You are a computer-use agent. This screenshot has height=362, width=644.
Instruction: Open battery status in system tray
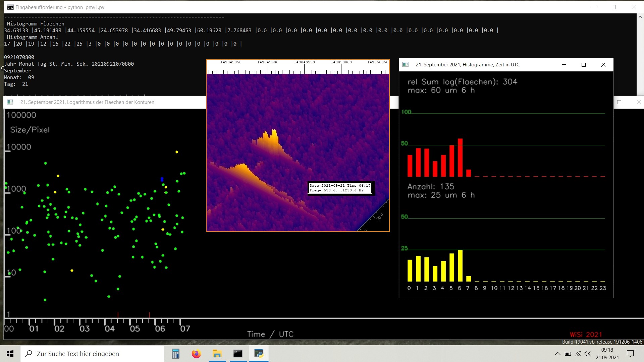pyautogui.click(x=568, y=354)
